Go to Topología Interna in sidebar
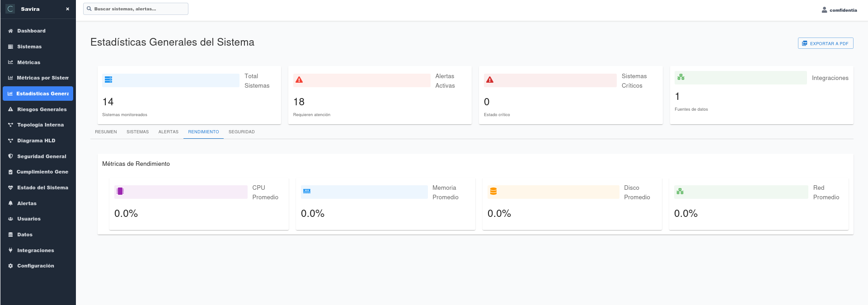 click(40, 125)
